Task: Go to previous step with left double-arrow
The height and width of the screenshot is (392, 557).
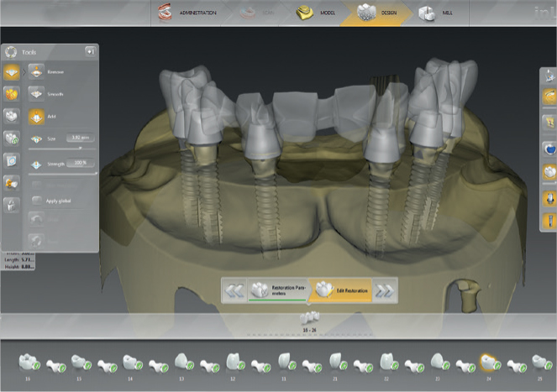Action: [x=234, y=291]
